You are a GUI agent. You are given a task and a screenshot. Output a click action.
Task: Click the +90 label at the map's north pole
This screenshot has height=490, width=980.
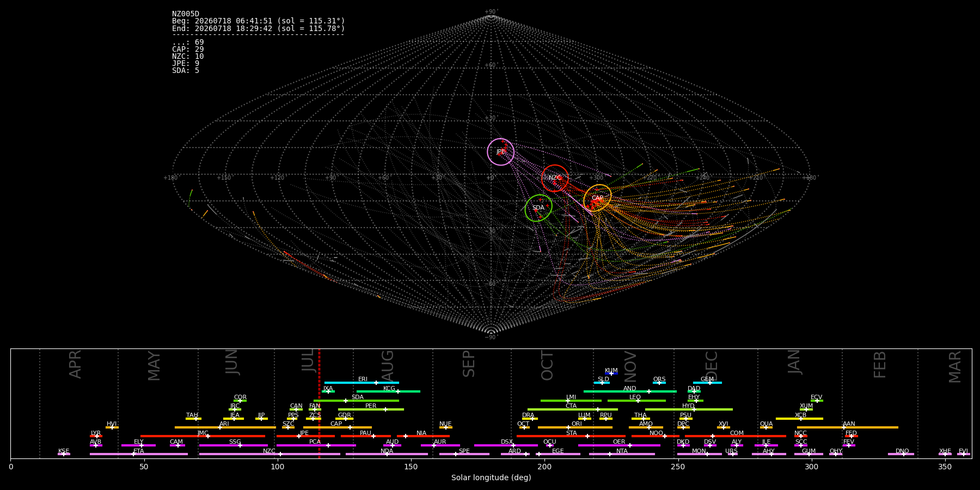click(491, 12)
